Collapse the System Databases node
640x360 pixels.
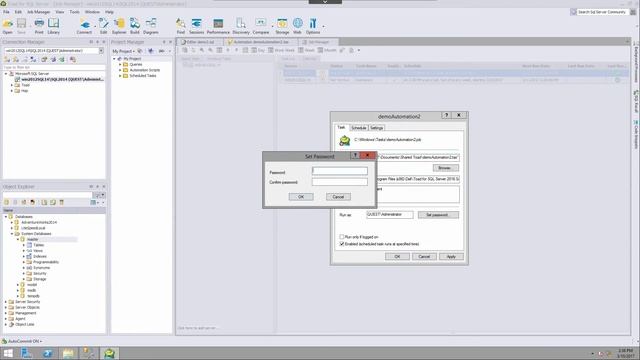12,234
